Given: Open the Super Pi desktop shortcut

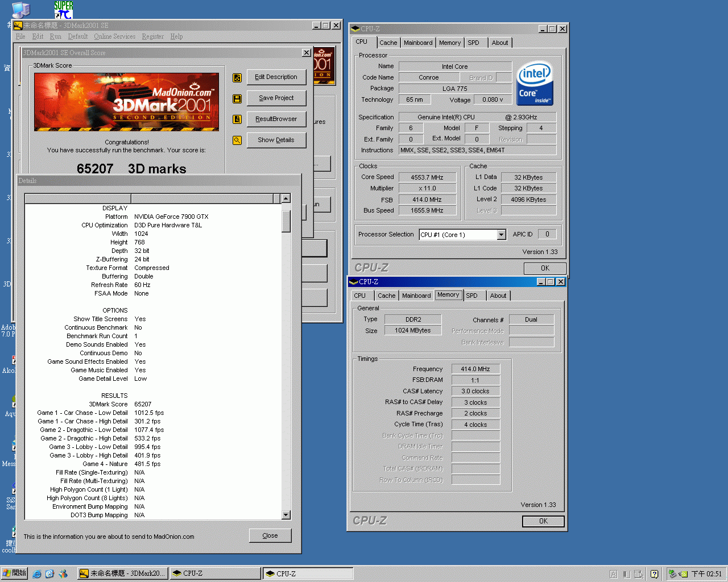Looking at the screenshot, I should [x=63, y=10].
